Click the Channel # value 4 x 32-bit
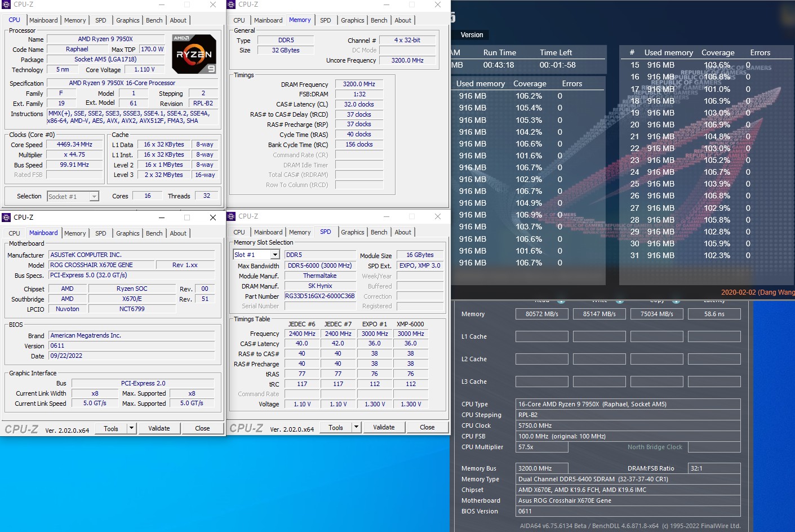This screenshot has height=532, width=795. pyautogui.click(x=407, y=41)
